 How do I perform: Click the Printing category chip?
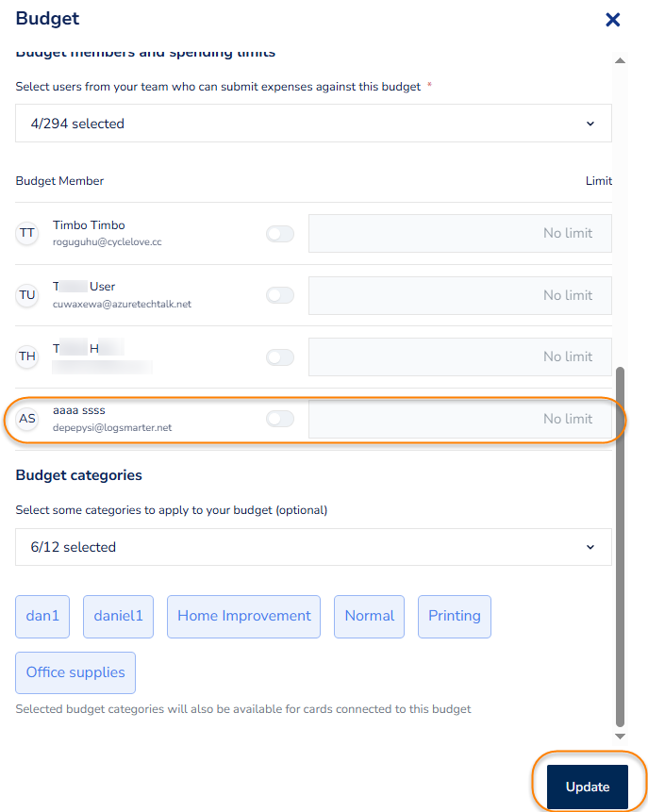[455, 616]
